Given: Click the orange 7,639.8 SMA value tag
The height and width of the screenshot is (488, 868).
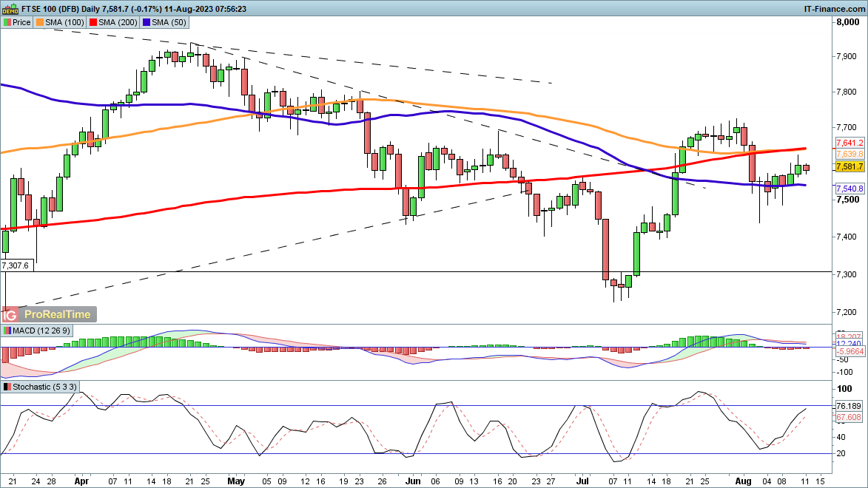Looking at the screenshot, I should (x=850, y=153).
